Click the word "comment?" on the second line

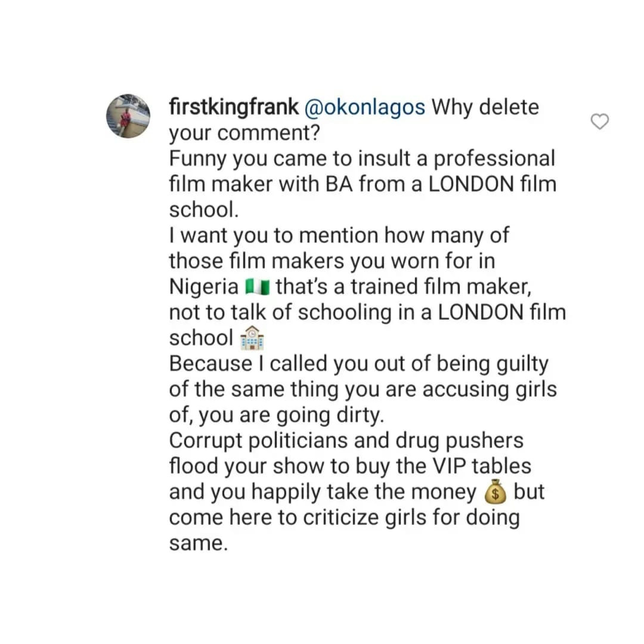(268, 133)
